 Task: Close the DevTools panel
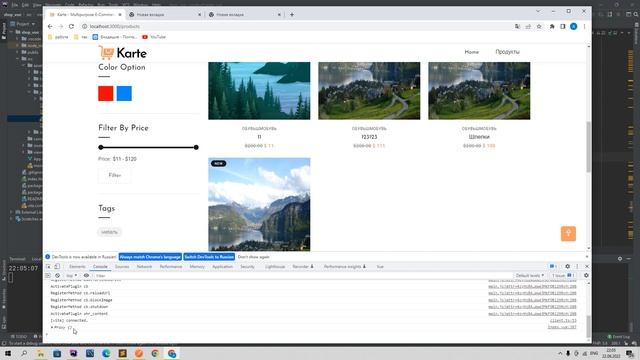click(587, 266)
